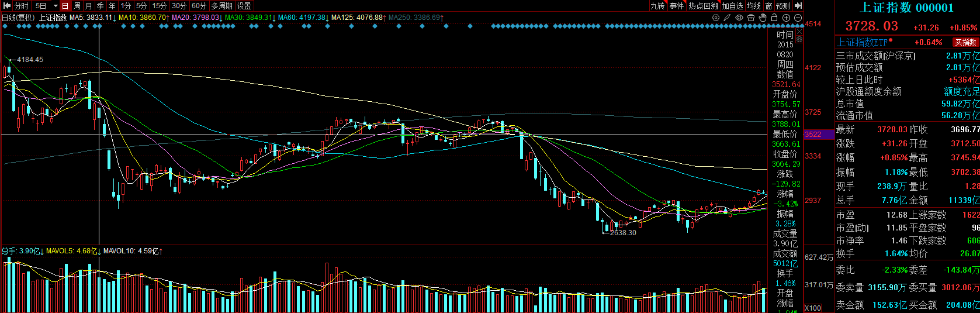Open the 5日 period dropdown arrow
This screenshot has width=980, height=313.
56,6
